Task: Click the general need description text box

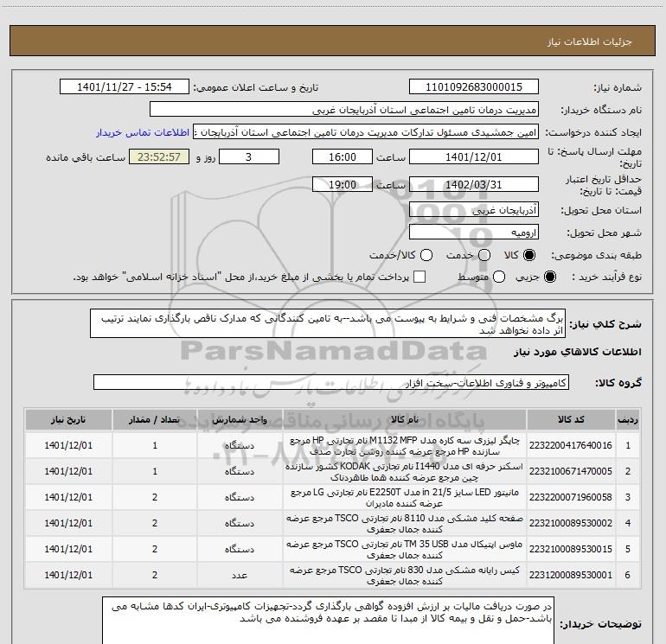Action: [328, 324]
